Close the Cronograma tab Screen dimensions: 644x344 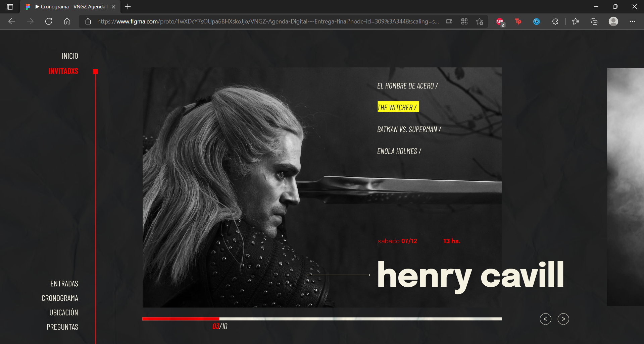pos(113,7)
